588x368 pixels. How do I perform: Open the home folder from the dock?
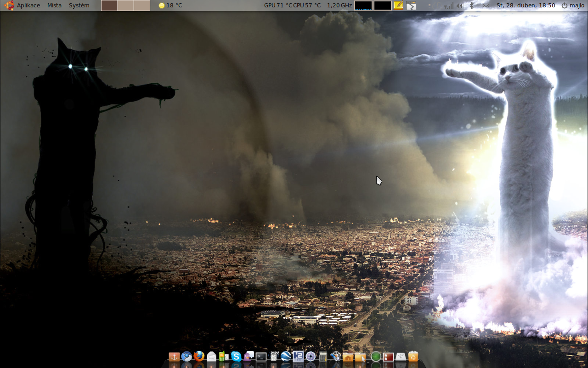(x=348, y=357)
